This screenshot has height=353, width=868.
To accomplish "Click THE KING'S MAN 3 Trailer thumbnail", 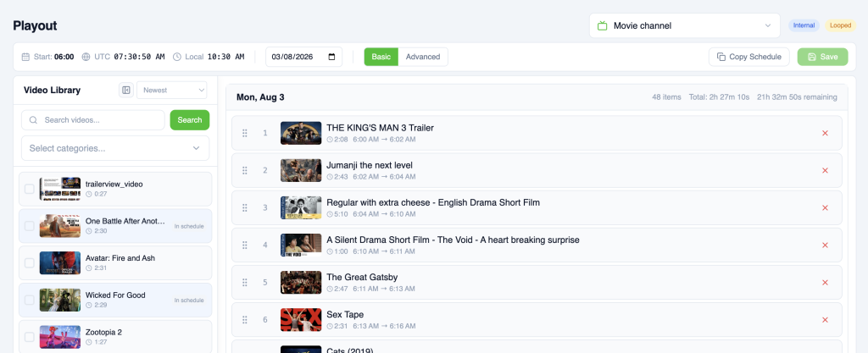I will pos(301,133).
